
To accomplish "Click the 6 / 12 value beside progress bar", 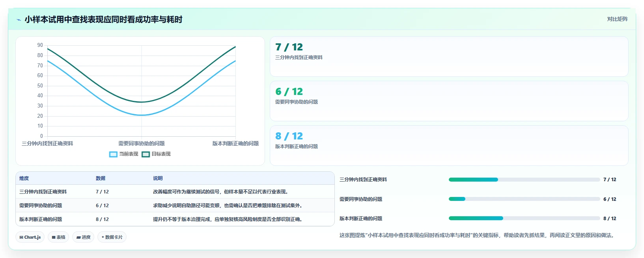I will tap(610, 199).
